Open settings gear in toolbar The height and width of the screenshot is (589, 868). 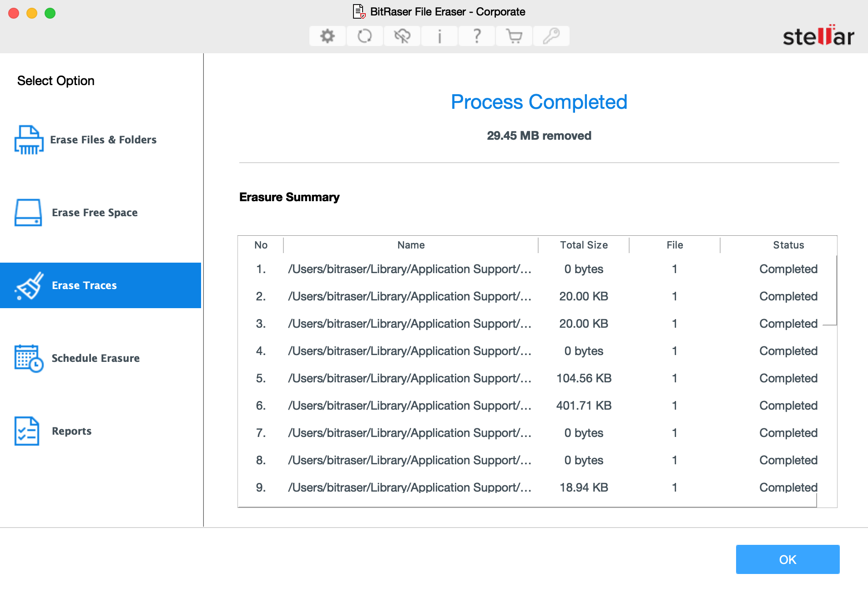(x=328, y=36)
